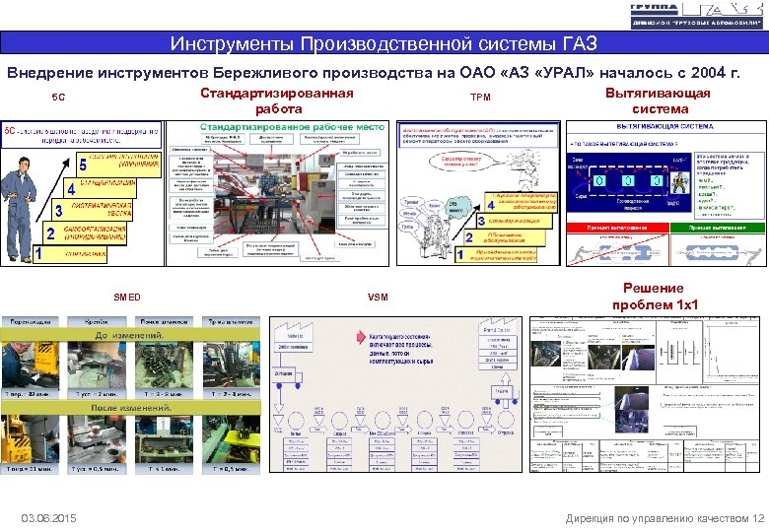Click the 'SMED' heading label
Screen dimensions: 769x532
pos(127,297)
